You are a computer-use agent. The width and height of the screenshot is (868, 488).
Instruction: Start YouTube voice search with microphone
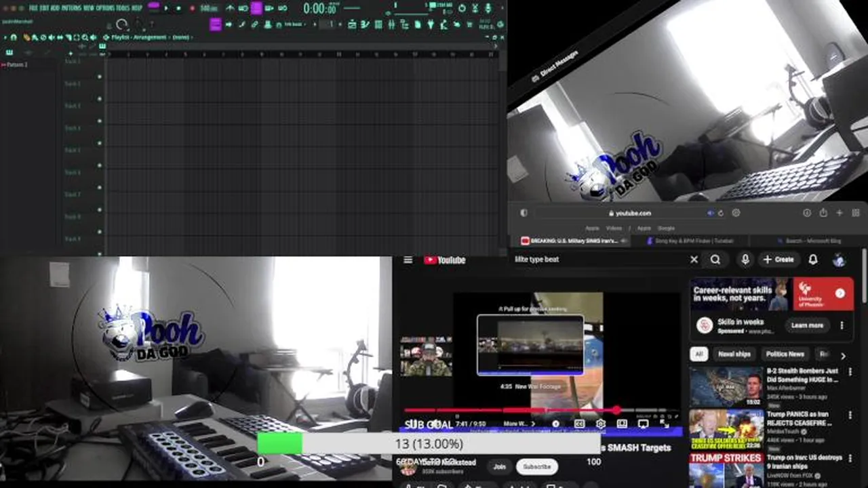point(745,260)
